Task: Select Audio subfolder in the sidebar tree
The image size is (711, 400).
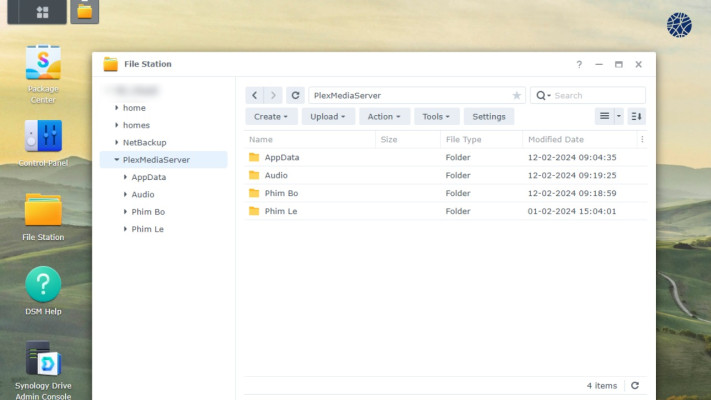Action: click(143, 194)
